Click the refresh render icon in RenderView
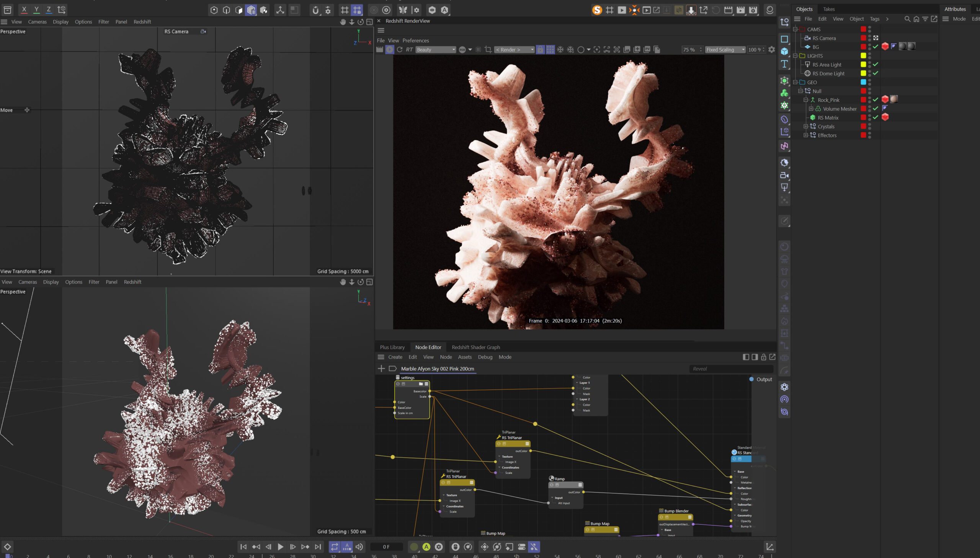Viewport: 980px width, 558px height. click(399, 49)
